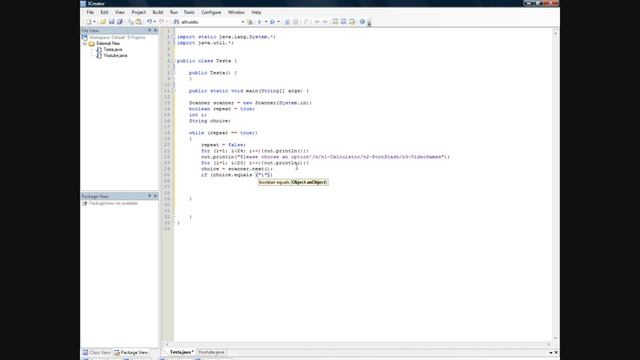Click the horizontal editor scrollbar track
Viewport: 640px width, 360px height.
[x=358, y=344]
